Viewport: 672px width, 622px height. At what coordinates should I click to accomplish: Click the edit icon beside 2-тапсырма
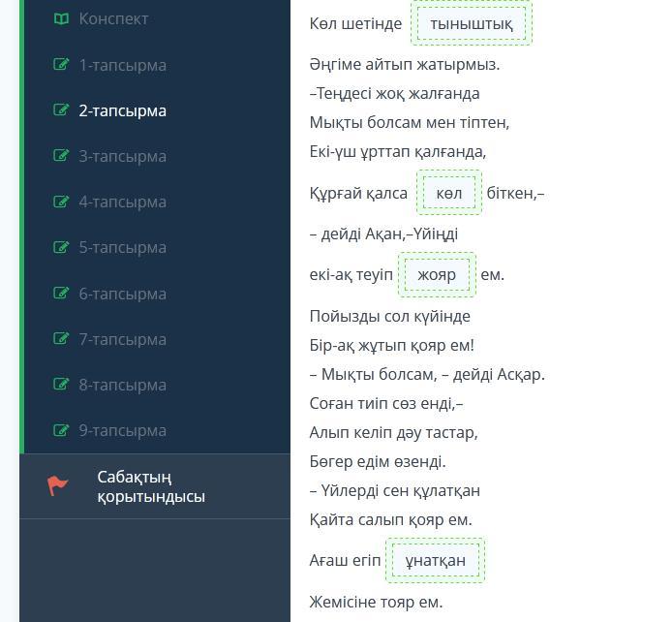(x=61, y=110)
